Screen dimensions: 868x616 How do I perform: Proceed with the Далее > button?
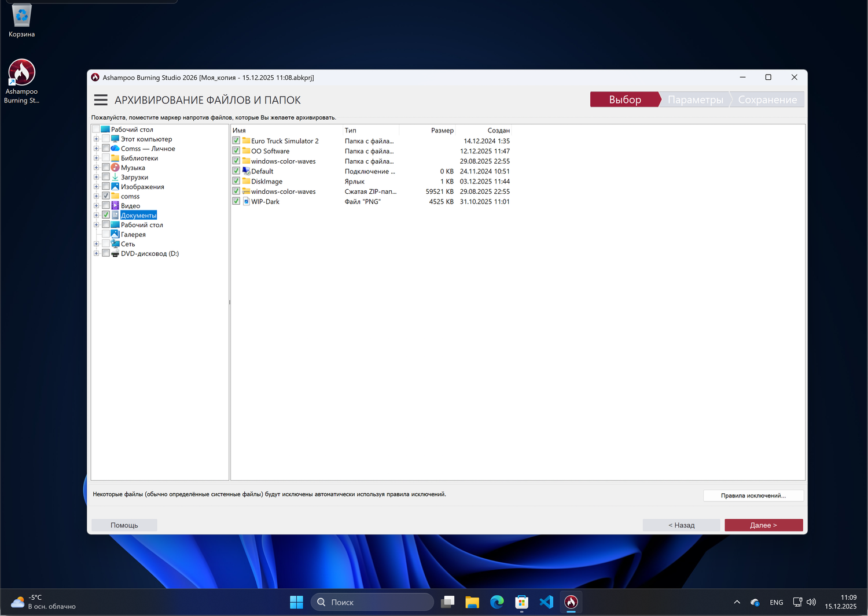(763, 525)
